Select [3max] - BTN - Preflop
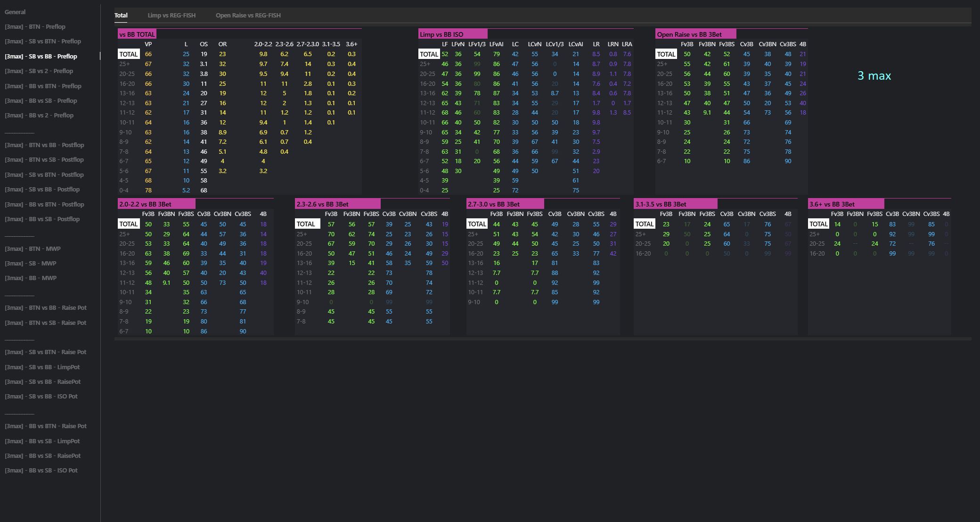Viewport: 980px width, 522px height. pyautogui.click(x=35, y=27)
